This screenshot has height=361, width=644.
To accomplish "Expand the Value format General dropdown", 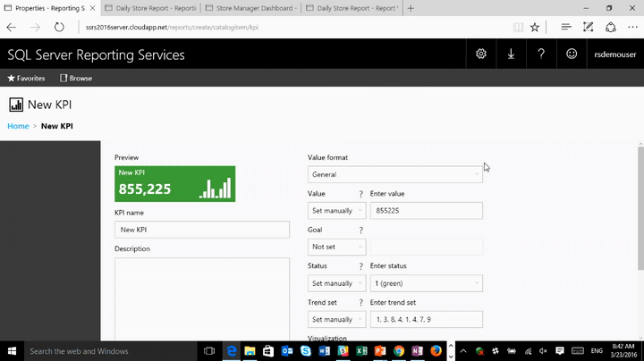I will click(x=395, y=174).
